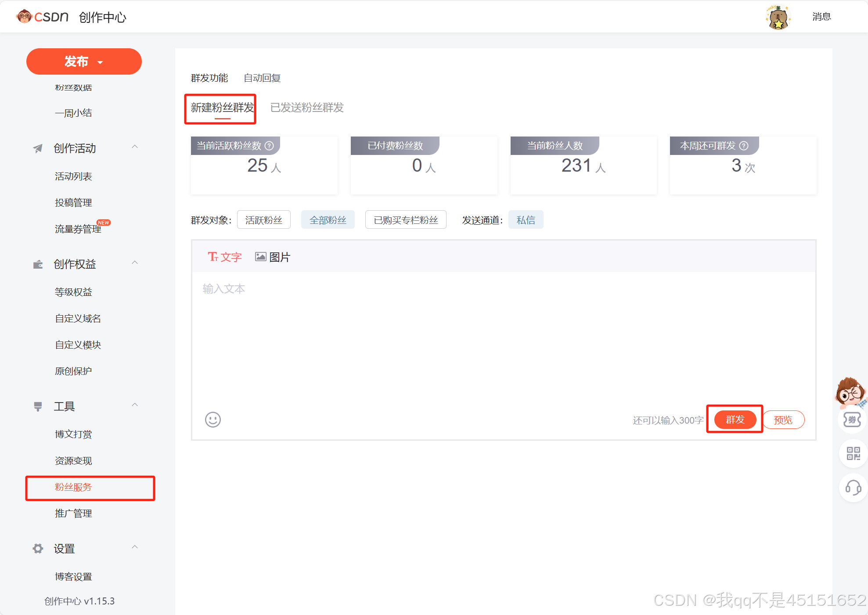Collapse the 工具 sidebar section
The width and height of the screenshot is (868, 615).
coord(135,405)
